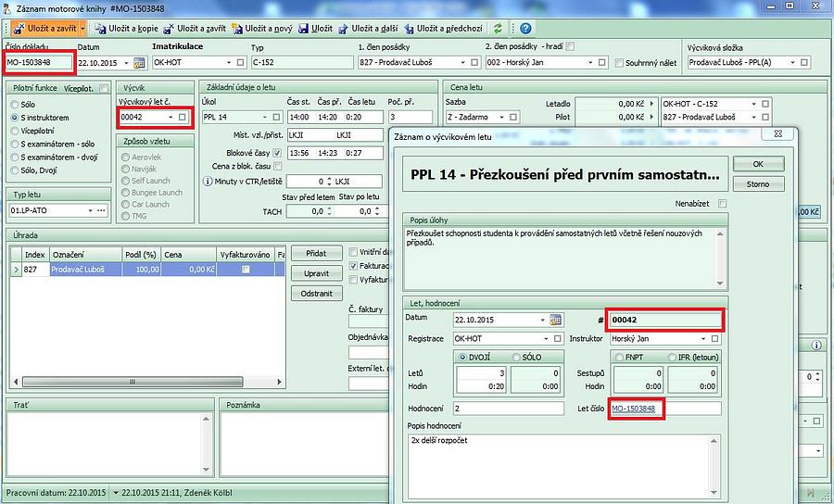Click the 'Uložit a nový' toolbar button
This screenshot has width=834, height=504.
coord(262,29)
